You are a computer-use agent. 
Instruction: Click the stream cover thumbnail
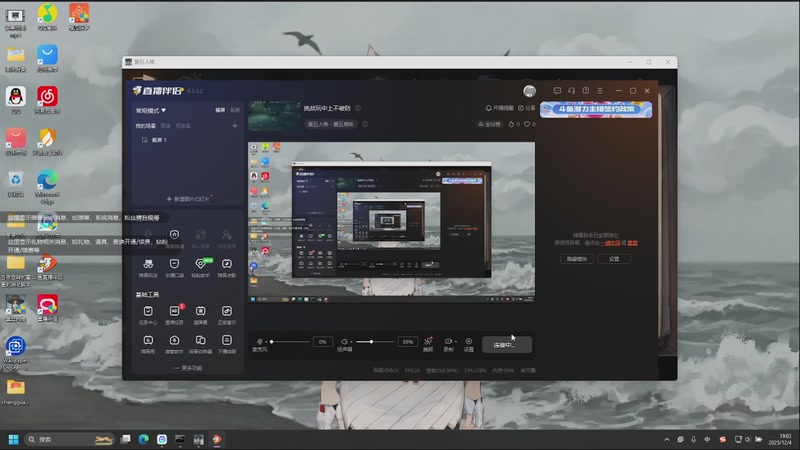[x=274, y=116]
